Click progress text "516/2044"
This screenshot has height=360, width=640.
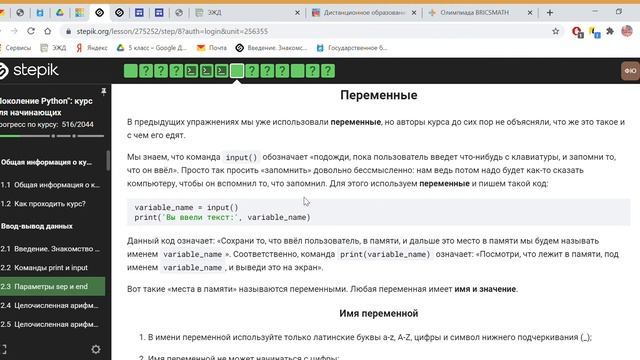tap(78, 124)
